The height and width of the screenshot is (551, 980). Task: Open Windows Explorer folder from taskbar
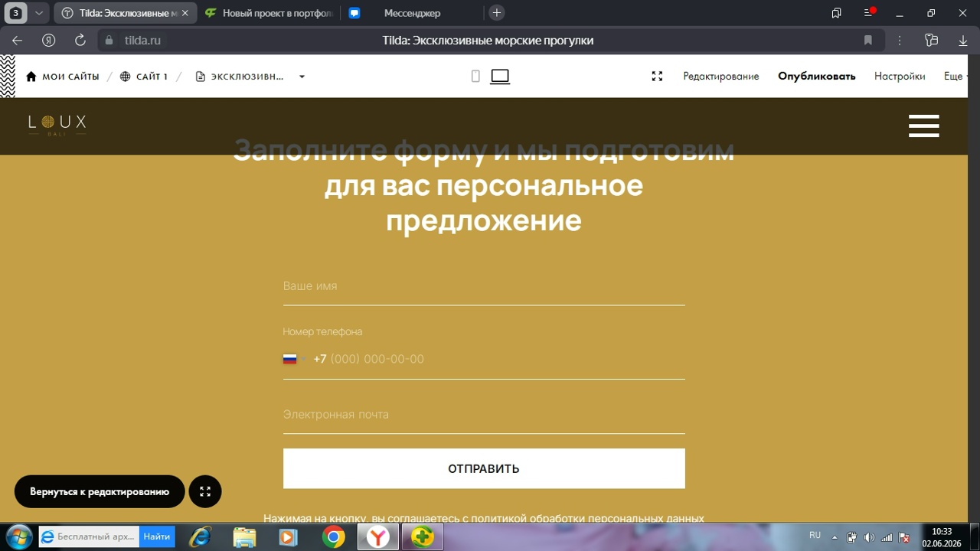(x=244, y=537)
